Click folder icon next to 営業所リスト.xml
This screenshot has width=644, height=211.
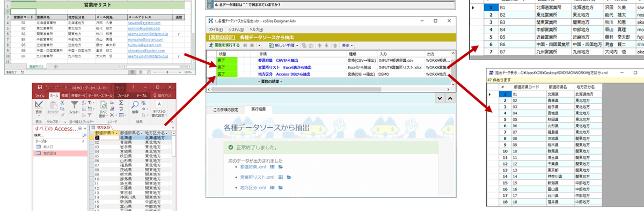(x=289, y=177)
